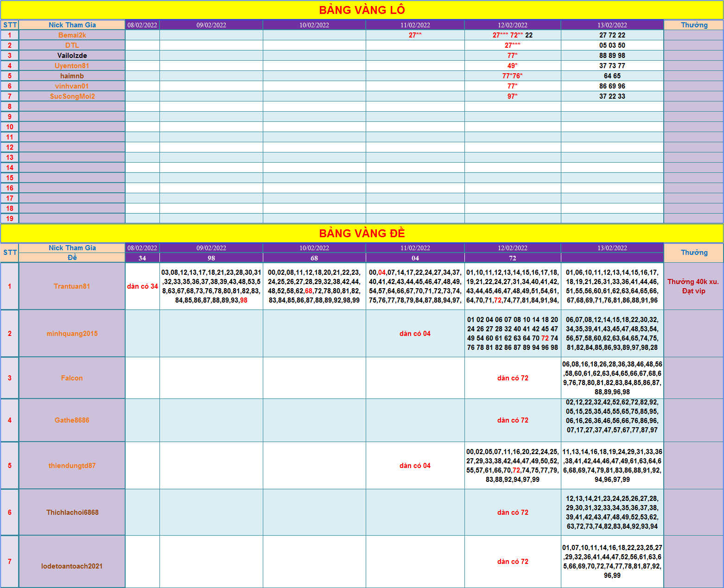Click the BẢNG VÀNG ĐỀ title banner
The width and height of the screenshot is (724, 588).
click(362, 233)
